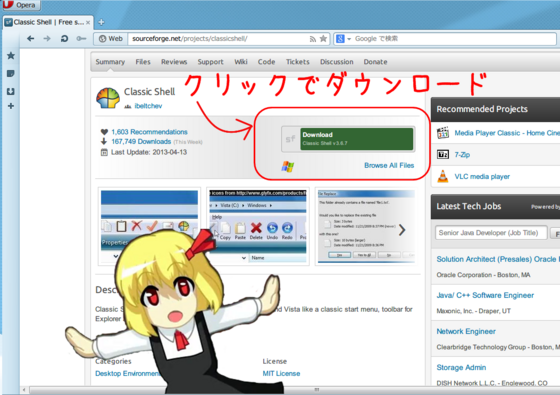Click the browser back arrow
The height and width of the screenshot is (395, 560).
(31, 39)
